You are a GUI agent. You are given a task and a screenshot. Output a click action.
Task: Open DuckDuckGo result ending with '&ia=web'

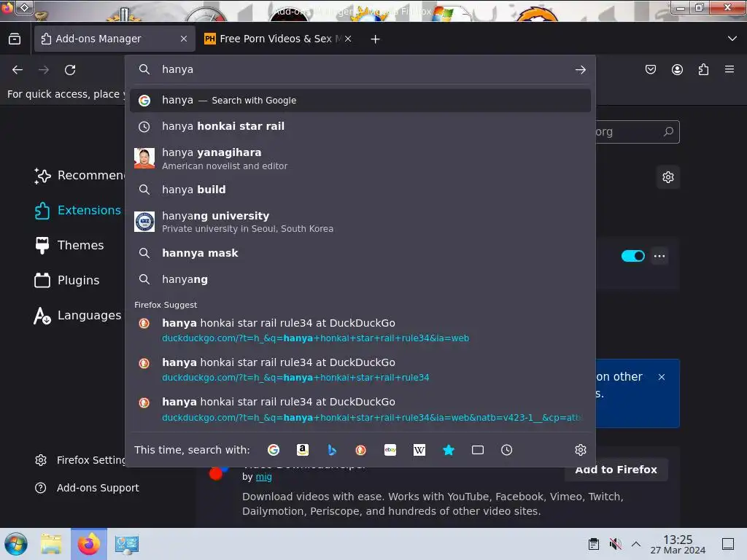[360, 330]
